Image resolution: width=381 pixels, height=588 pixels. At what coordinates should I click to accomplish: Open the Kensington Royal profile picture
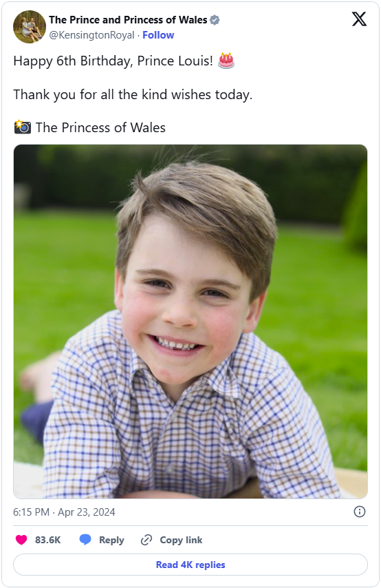pos(30,27)
